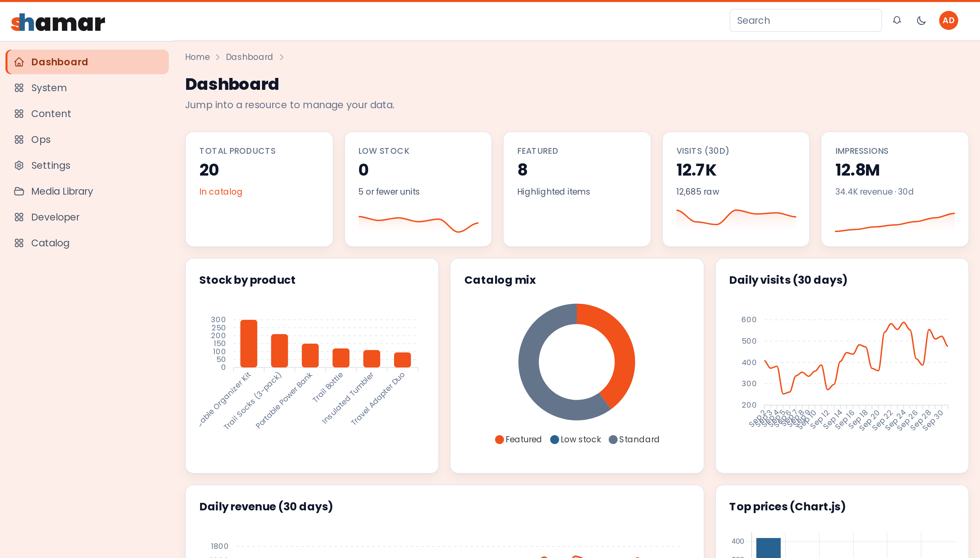The height and width of the screenshot is (558, 980).
Task: Open the notifications bell
Action: pos(897,20)
